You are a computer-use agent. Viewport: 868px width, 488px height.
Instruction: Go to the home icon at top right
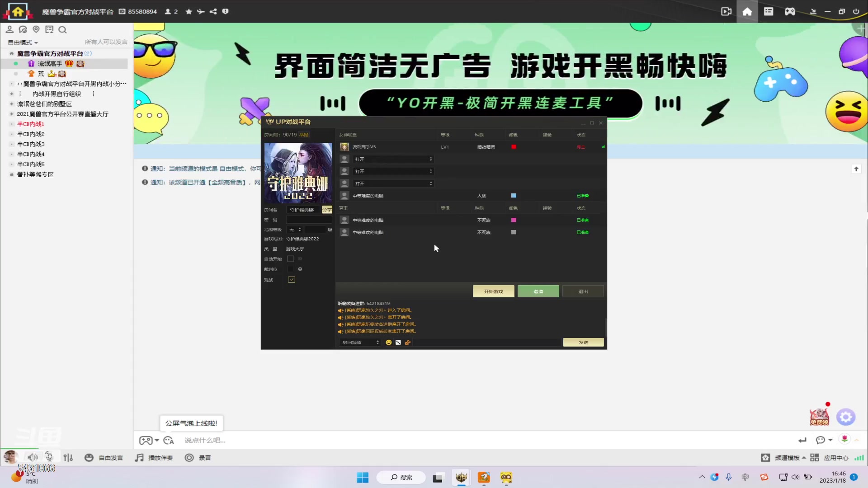pos(747,12)
